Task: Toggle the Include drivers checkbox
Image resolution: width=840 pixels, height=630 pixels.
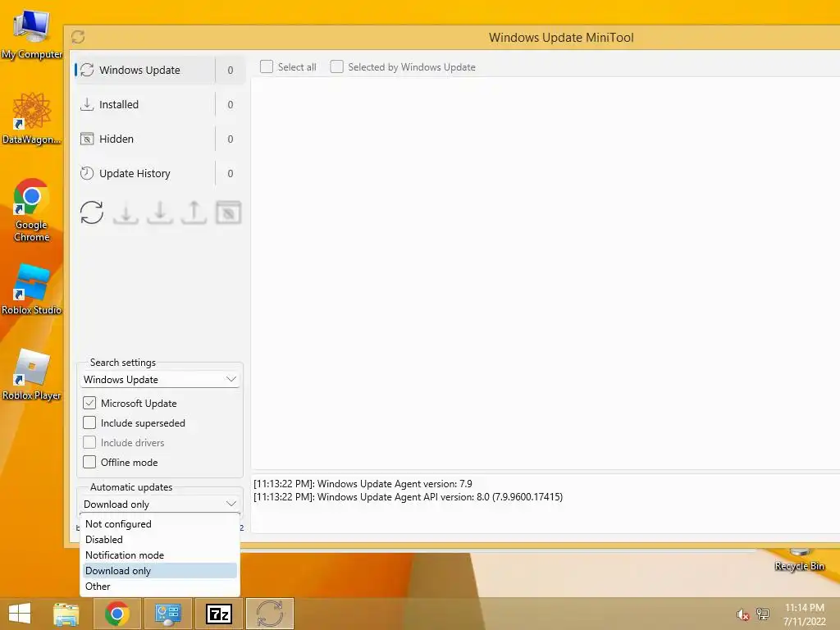Action: tap(89, 442)
